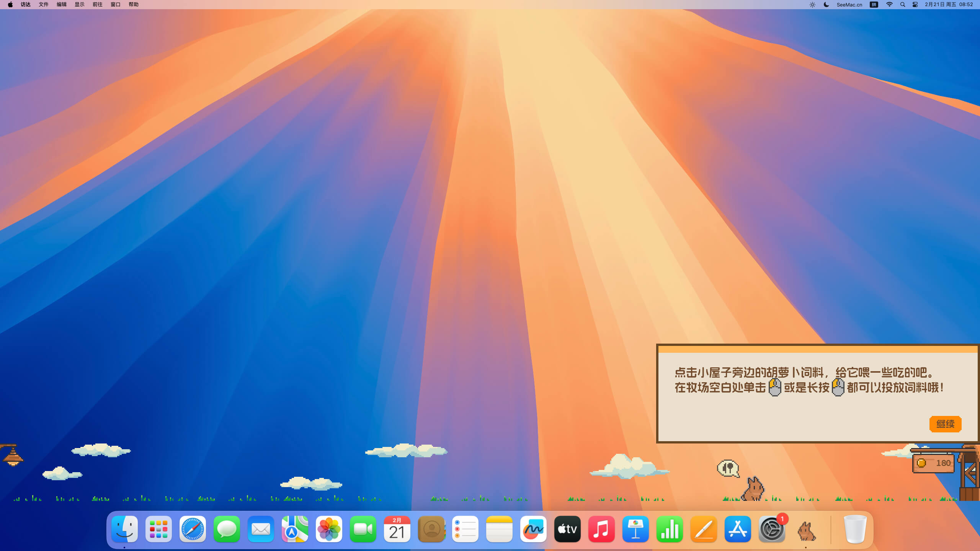Open Finder from the Dock
The image size is (980, 551).
(124, 529)
